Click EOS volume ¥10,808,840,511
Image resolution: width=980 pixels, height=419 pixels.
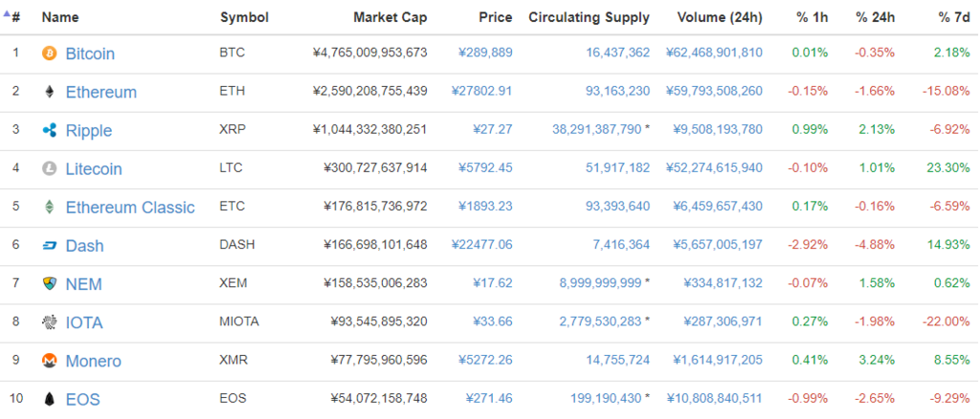point(714,398)
